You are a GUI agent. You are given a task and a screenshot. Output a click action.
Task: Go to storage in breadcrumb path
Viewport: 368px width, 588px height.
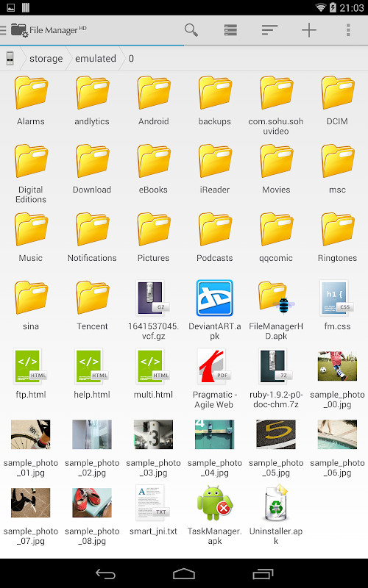[x=46, y=59]
